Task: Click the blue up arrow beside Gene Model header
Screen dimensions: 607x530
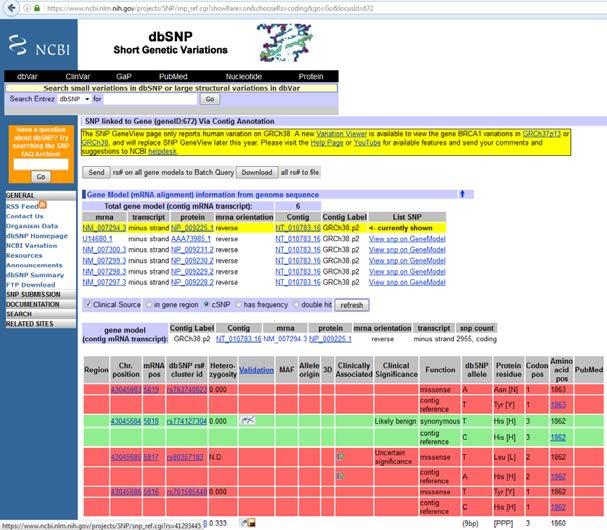Action: pyautogui.click(x=462, y=194)
